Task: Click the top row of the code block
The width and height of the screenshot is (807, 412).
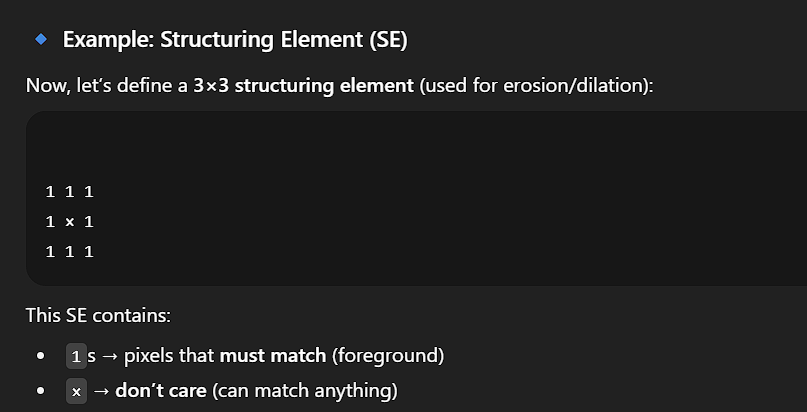Action: coord(69,191)
